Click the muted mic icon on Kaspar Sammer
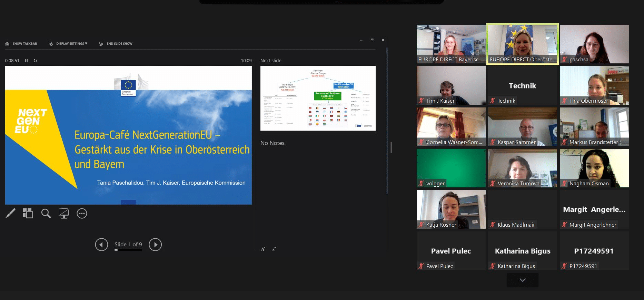This screenshot has height=300, width=644. [x=493, y=142]
